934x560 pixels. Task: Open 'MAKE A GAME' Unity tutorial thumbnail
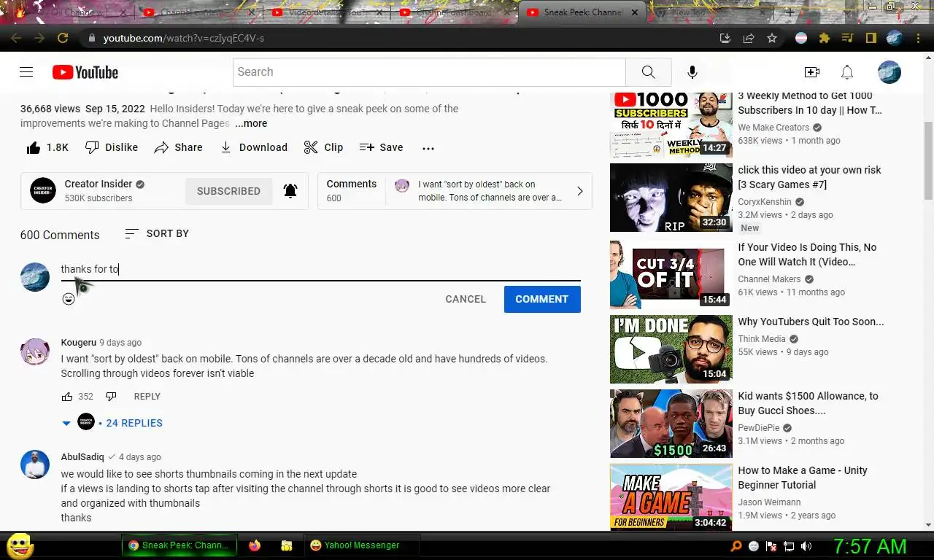[x=671, y=497]
